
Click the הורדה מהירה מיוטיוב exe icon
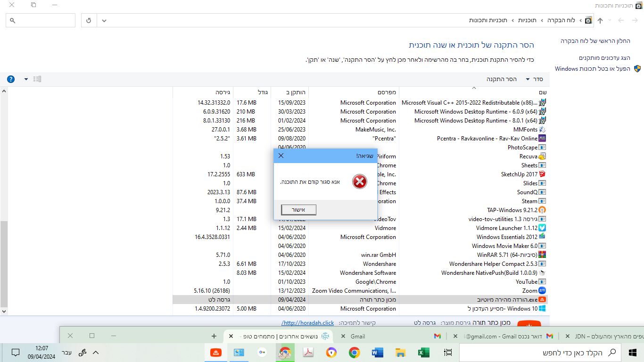pos(542,300)
